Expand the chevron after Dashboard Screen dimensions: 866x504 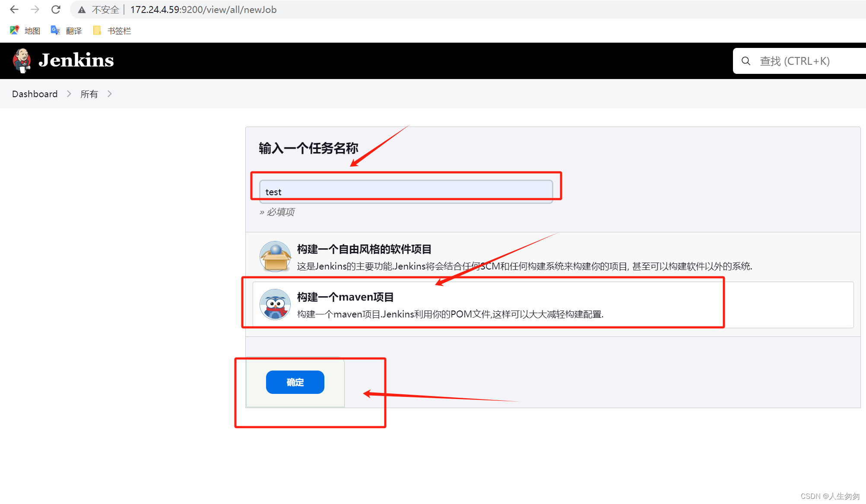coord(69,94)
